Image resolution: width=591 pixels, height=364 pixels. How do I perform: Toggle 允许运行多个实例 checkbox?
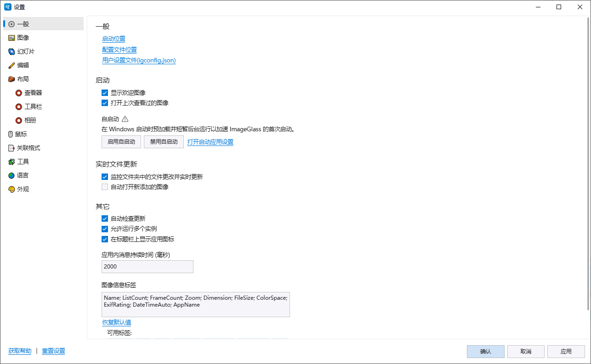pos(105,229)
